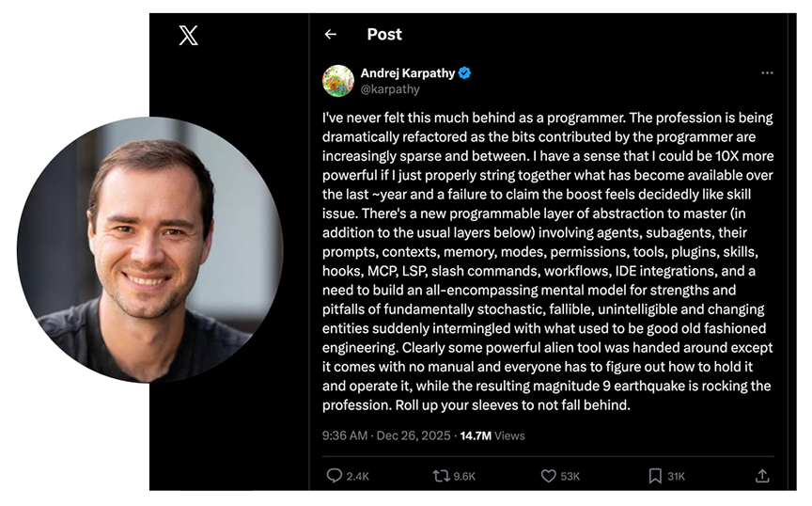812x506 pixels.
Task: Click the 2.4K replies count
Action: click(x=358, y=477)
